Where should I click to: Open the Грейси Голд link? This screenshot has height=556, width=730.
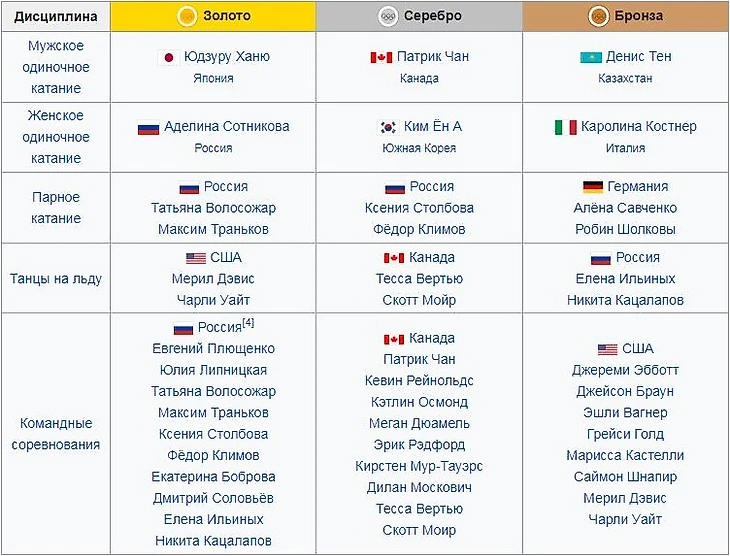coord(625,434)
